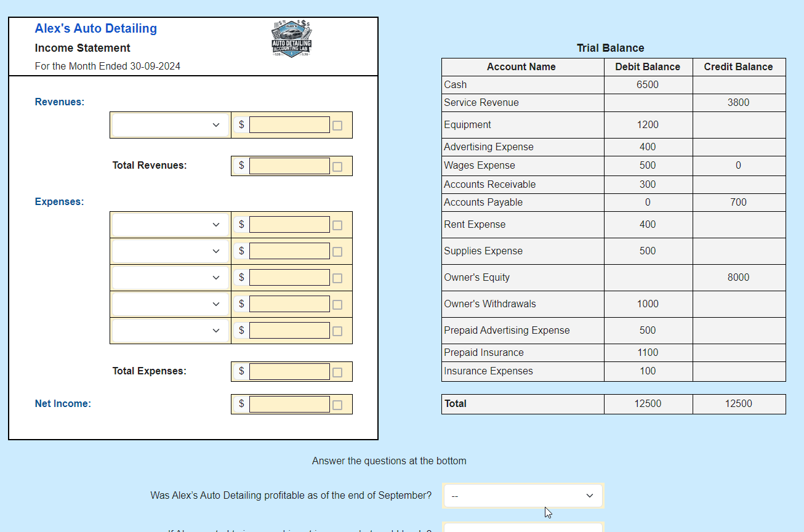Toggle the checkbox beside Total Expenses
Viewport: 804px width, 532px height.
click(x=337, y=371)
